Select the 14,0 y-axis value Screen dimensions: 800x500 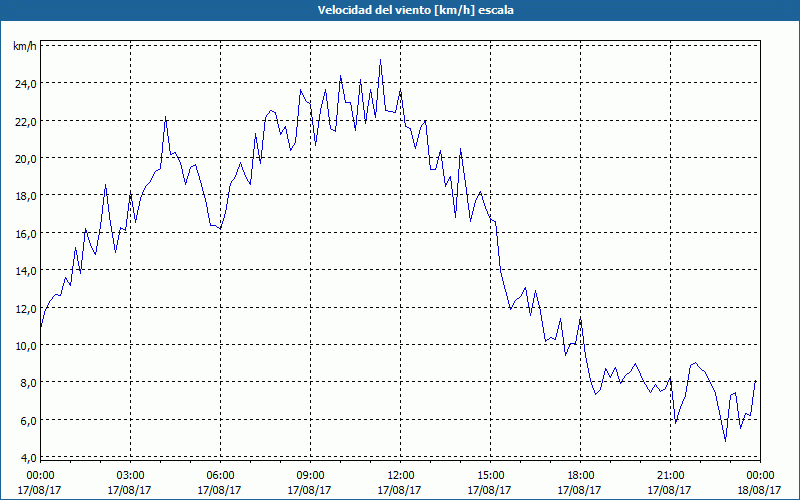25,271
